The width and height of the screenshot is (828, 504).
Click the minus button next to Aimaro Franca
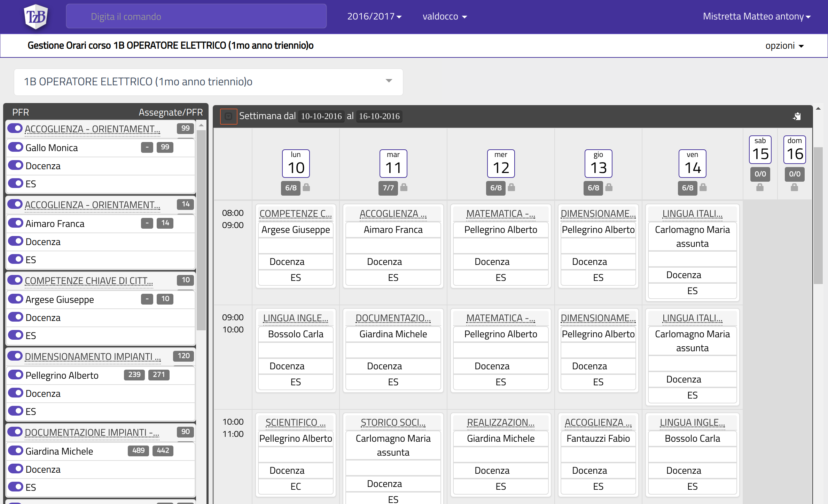coord(147,223)
